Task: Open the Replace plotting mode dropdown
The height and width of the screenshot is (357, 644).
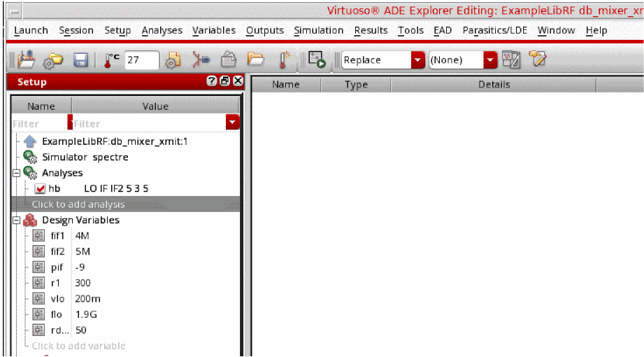Action: [417, 60]
